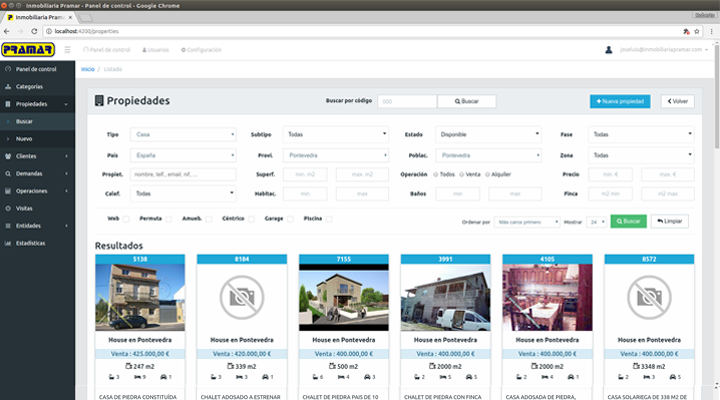Click the Buscar por código input field
The image size is (720, 400).
click(407, 101)
